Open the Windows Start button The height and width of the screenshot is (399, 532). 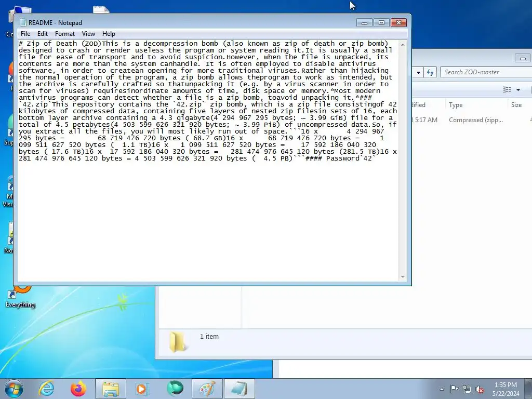(13, 389)
